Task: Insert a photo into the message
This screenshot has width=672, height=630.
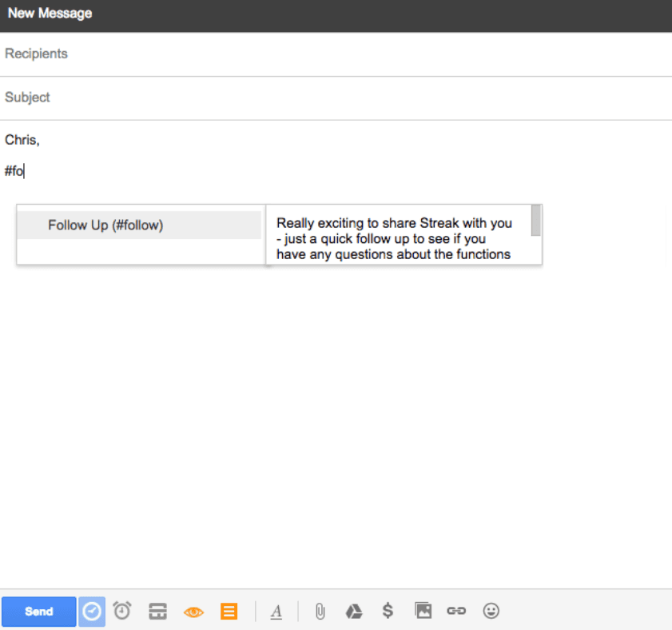Action: tap(423, 611)
